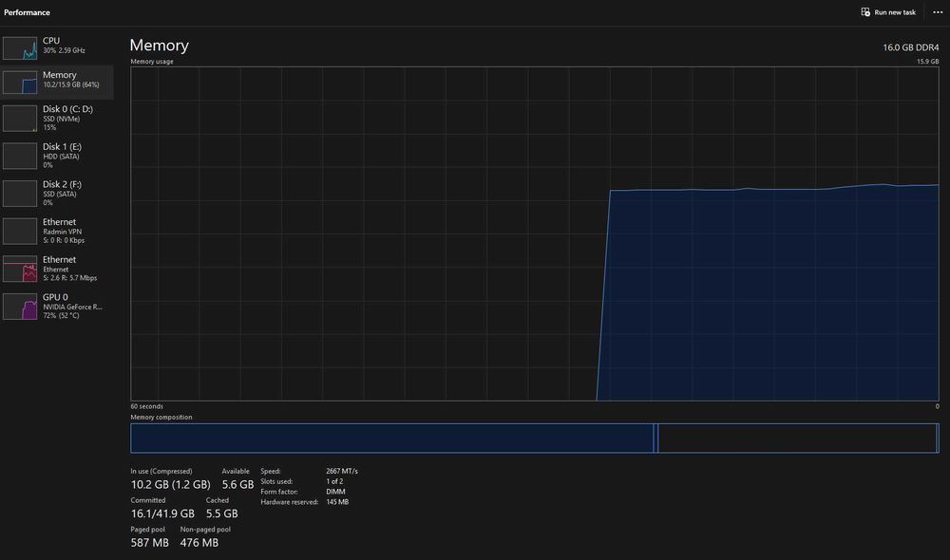The width and height of the screenshot is (950, 560).
Task: Click the Speed value 2667 MT/s
Action: pos(342,471)
